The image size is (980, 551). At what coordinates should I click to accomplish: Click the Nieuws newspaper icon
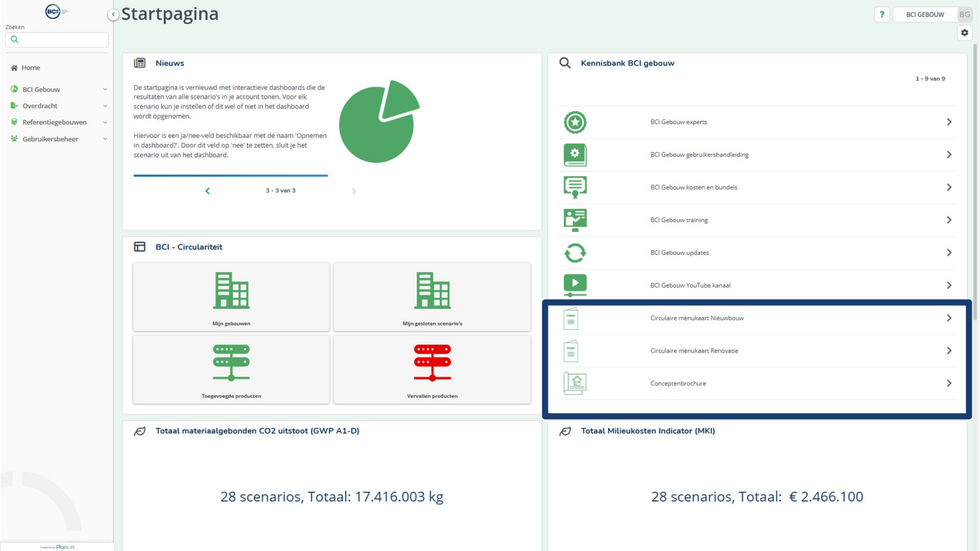(x=139, y=63)
